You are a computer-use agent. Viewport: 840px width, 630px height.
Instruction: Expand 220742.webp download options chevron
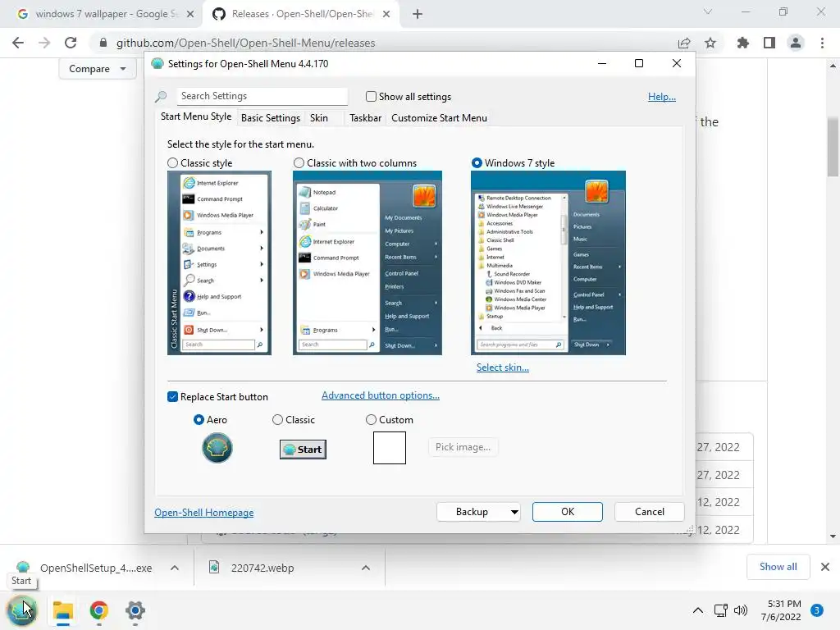coord(365,568)
